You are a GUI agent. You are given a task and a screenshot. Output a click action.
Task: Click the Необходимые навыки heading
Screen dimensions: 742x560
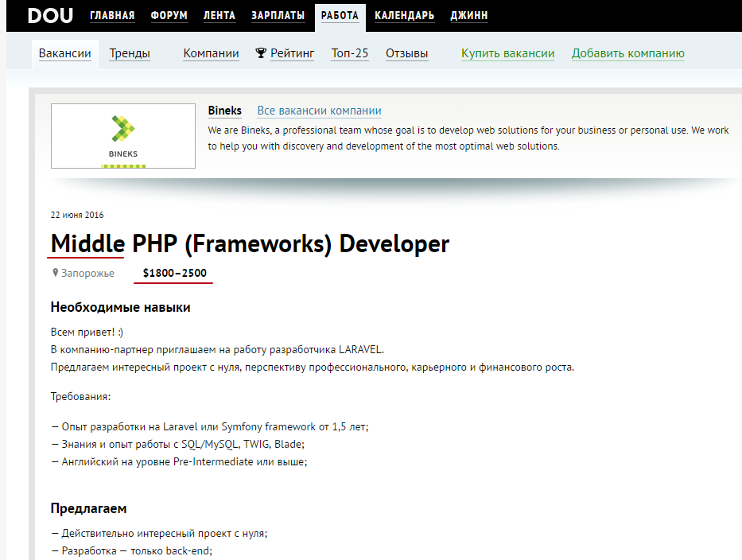click(121, 307)
